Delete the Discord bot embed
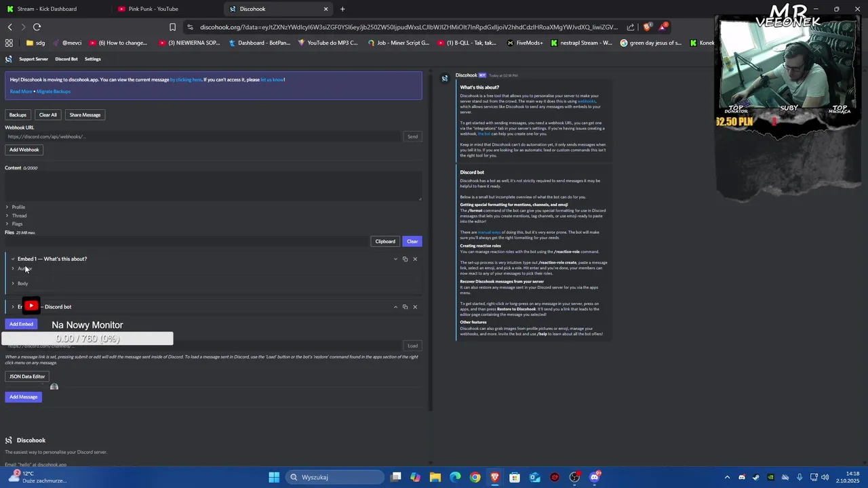The image size is (868, 488). coord(415,307)
